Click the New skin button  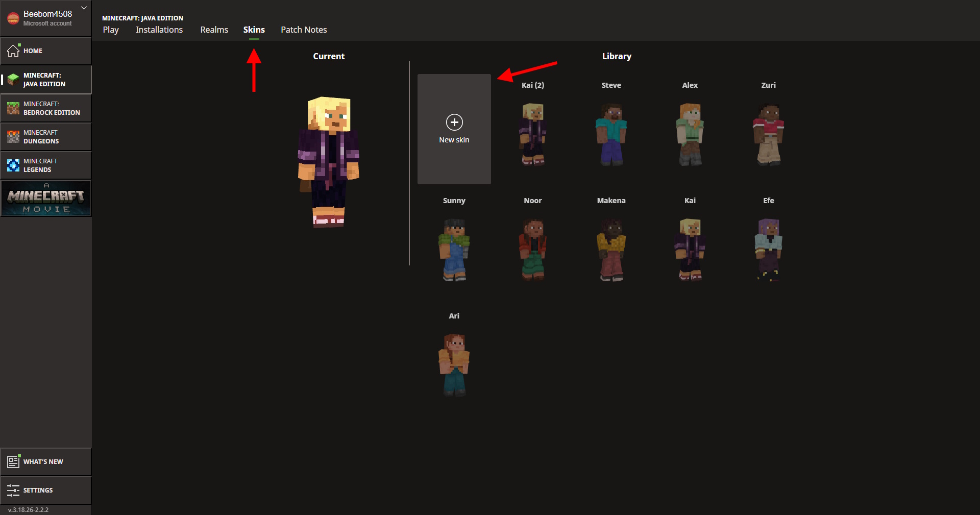click(453, 129)
